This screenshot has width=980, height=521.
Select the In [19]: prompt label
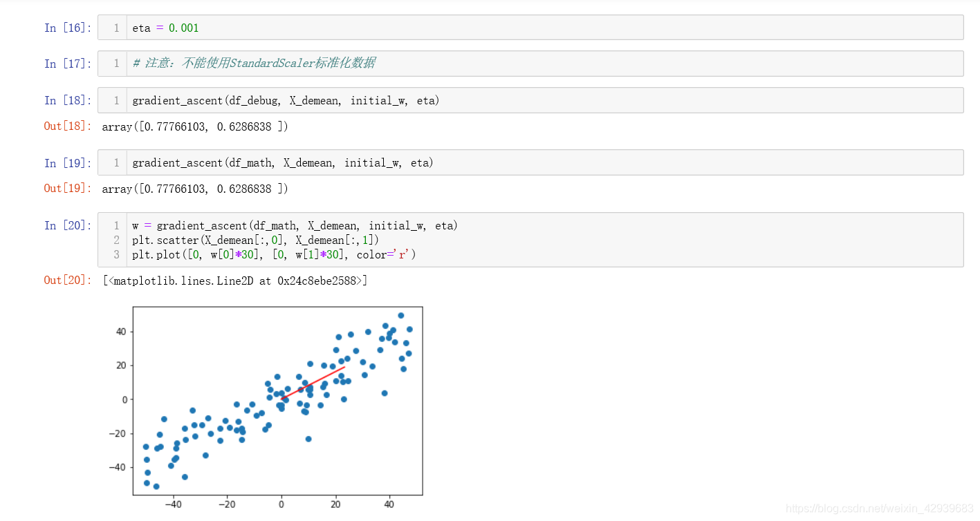[x=68, y=163]
